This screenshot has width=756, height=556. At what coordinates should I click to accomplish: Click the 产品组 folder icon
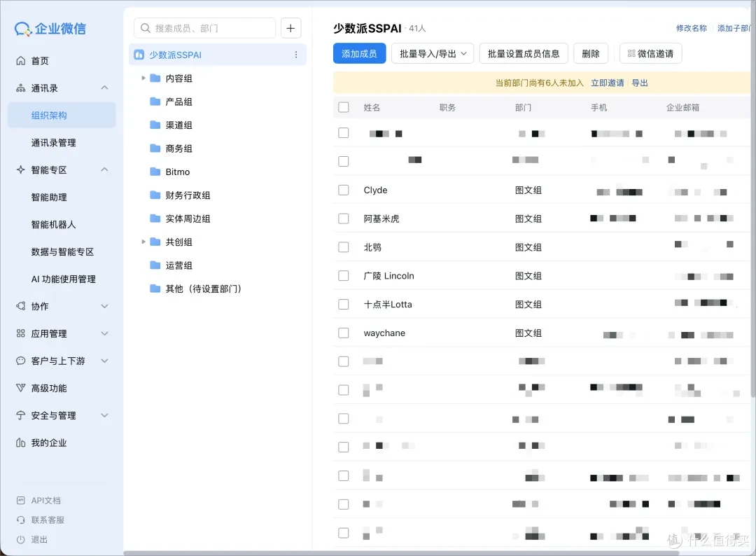[155, 102]
